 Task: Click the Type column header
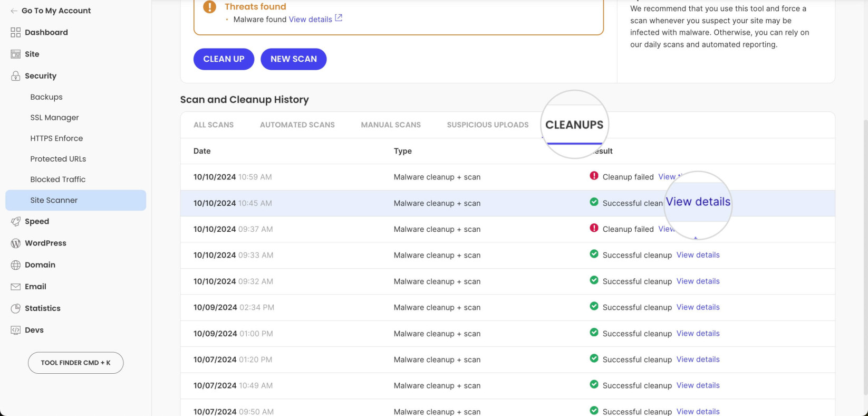(403, 151)
